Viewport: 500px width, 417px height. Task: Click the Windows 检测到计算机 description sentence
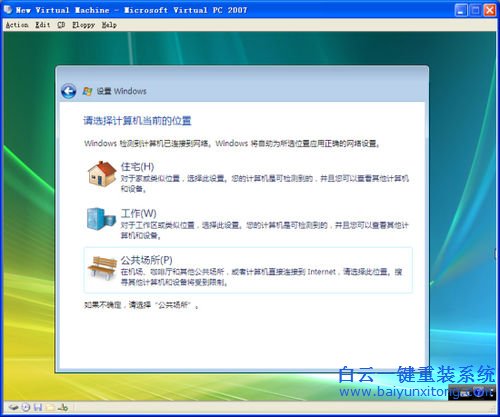tap(232, 144)
